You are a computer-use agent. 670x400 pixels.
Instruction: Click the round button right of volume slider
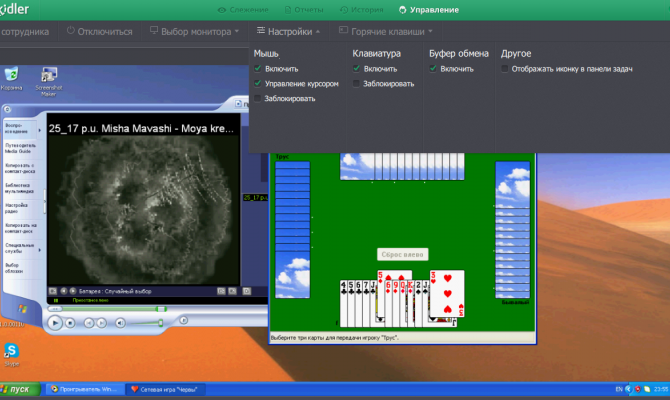tap(183, 320)
